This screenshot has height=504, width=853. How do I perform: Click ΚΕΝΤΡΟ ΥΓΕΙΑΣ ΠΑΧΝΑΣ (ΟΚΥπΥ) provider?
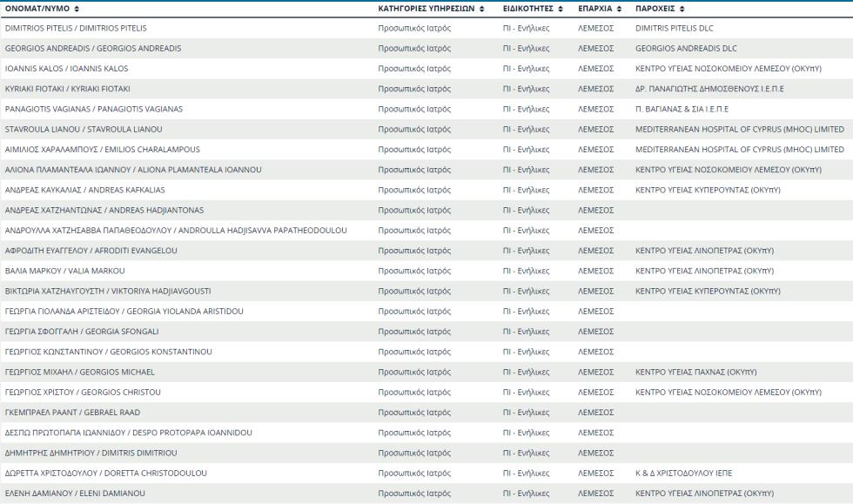695,372
